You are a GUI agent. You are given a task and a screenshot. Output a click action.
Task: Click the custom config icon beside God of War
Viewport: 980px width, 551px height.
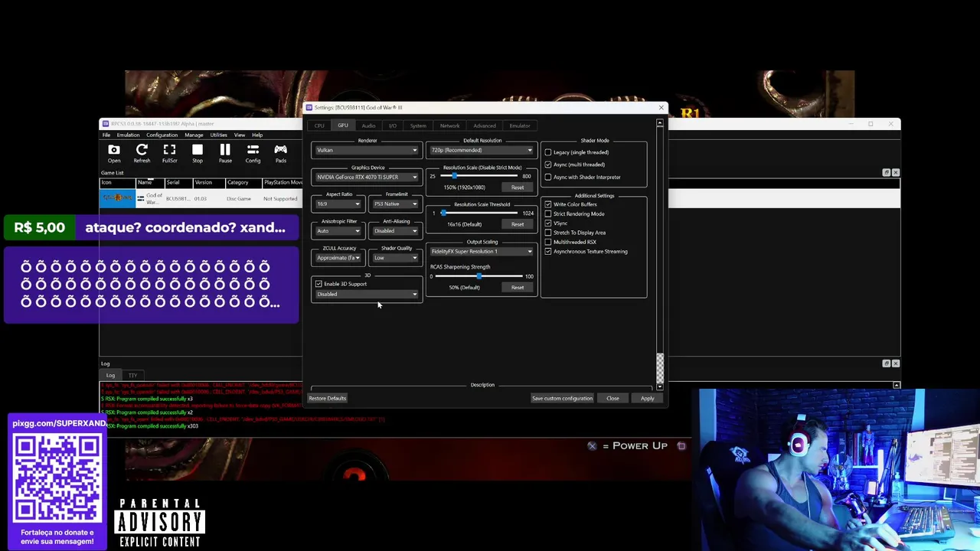[140, 198]
